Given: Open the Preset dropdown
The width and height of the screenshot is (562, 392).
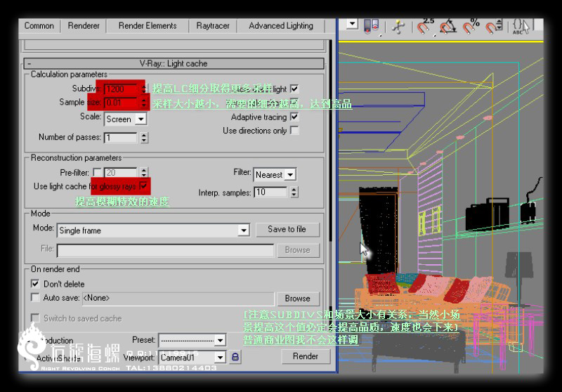Looking at the screenshot, I should [192, 340].
